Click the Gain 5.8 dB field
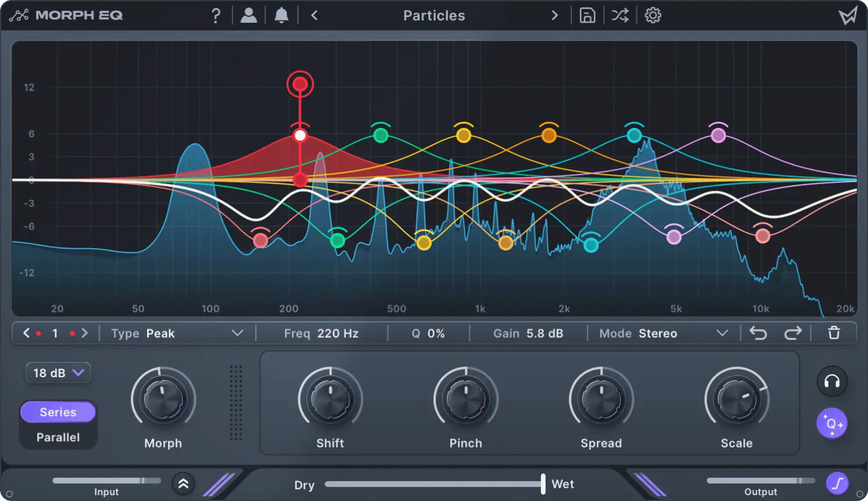868x501 pixels. (528, 333)
